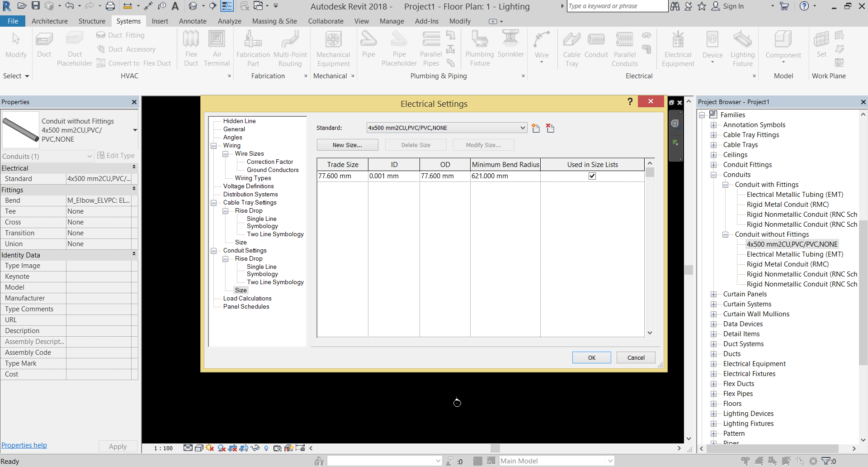868x467 pixels.
Task: Click the New Size... button
Action: click(347, 145)
